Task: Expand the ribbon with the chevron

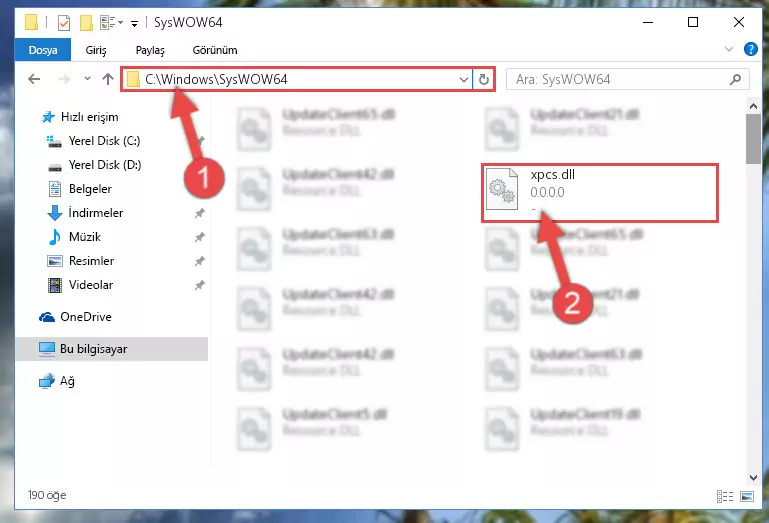Action: pyautogui.click(x=729, y=49)
